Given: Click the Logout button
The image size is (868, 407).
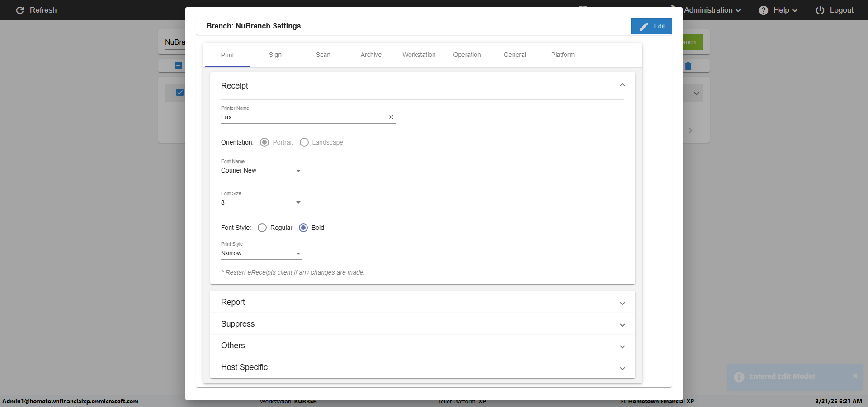Looking at the screenshot, I should point(835,10).
